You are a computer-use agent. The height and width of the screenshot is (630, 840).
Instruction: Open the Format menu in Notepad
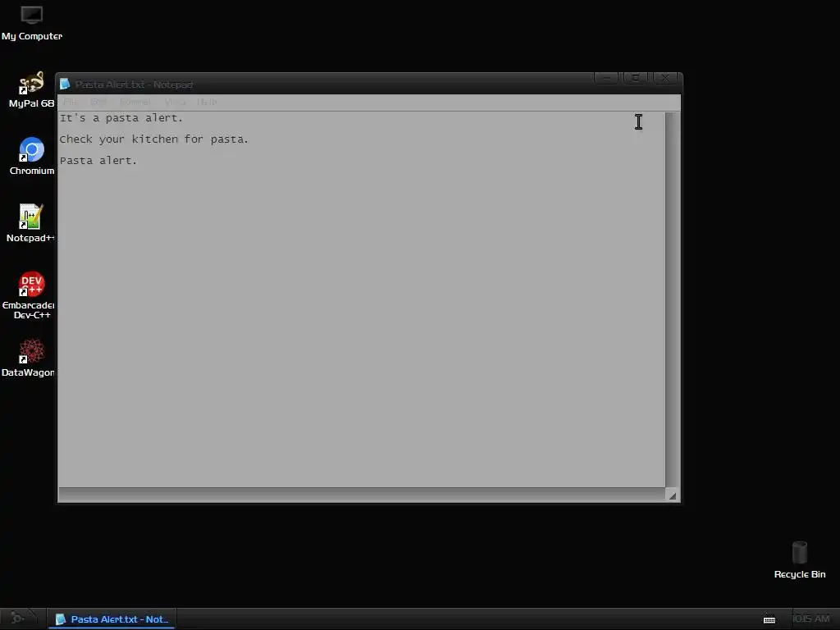point(135,102)
